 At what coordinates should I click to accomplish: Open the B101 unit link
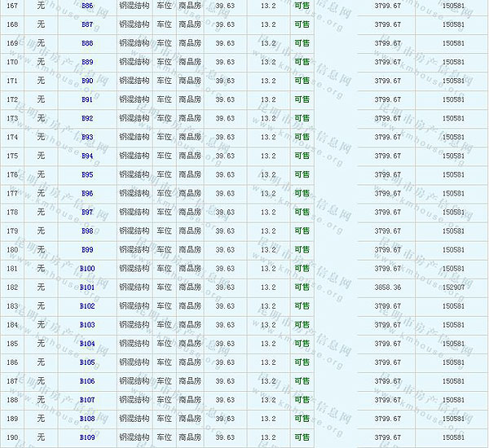(87, 287)
